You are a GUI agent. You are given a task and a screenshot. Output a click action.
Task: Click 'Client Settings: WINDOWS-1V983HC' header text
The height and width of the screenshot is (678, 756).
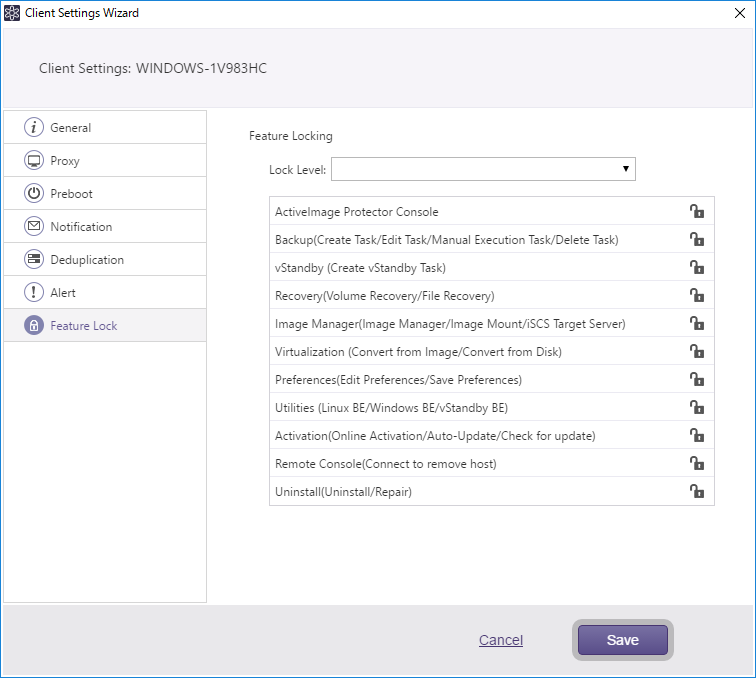click(153, 68)
